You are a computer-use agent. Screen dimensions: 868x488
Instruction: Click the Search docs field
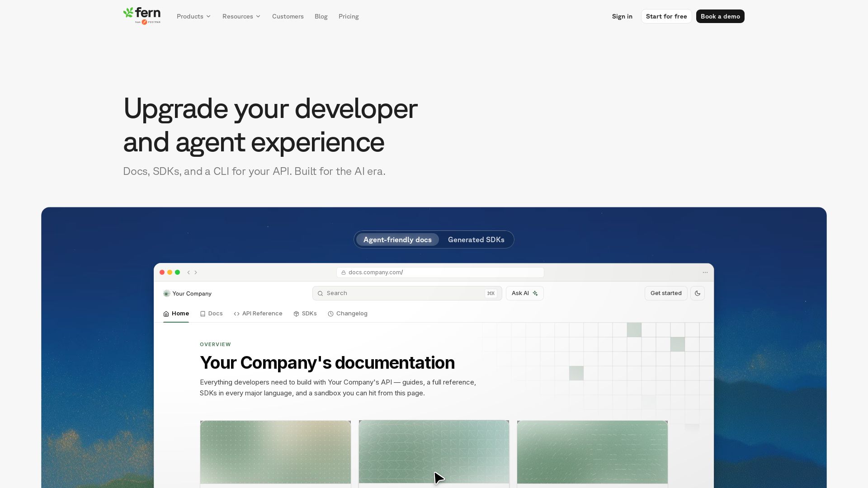click(x=407, y=293)
